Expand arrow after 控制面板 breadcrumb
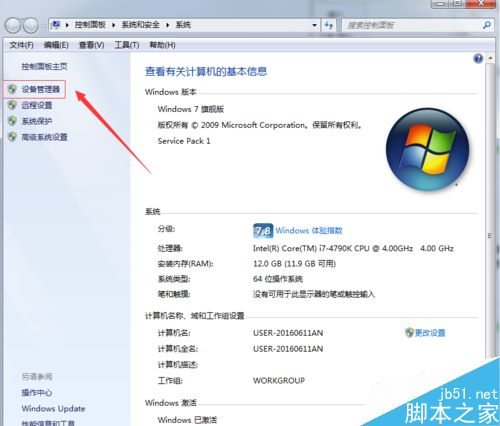Viewport: 500px width, 426px height. coord(113,25)
